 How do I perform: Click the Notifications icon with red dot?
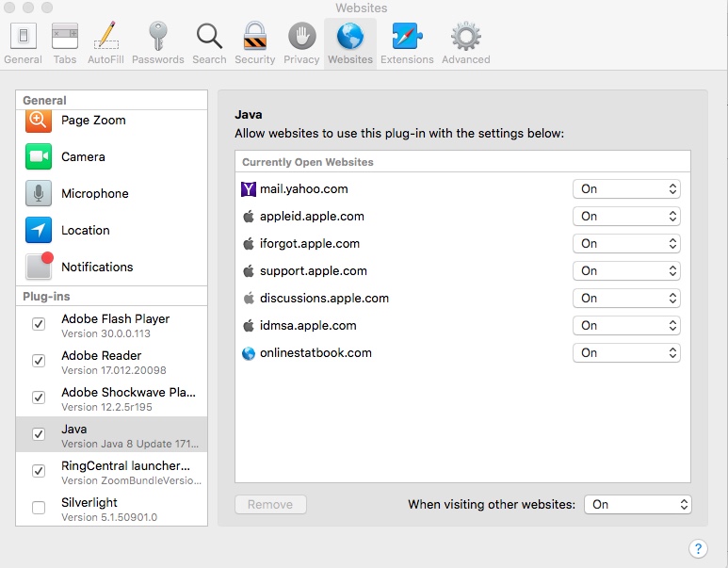click(x=40, y=266)
